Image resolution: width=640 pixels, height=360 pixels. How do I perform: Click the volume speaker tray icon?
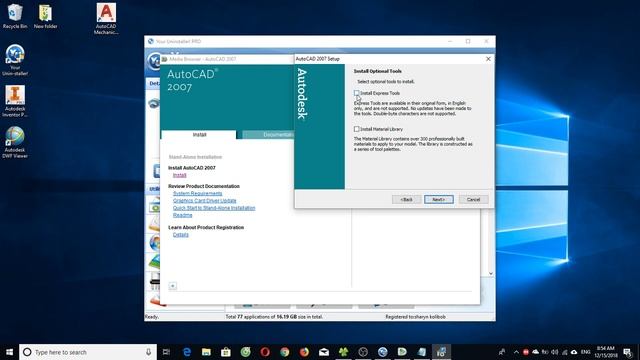pyautogui.click(x=555, y=352)
